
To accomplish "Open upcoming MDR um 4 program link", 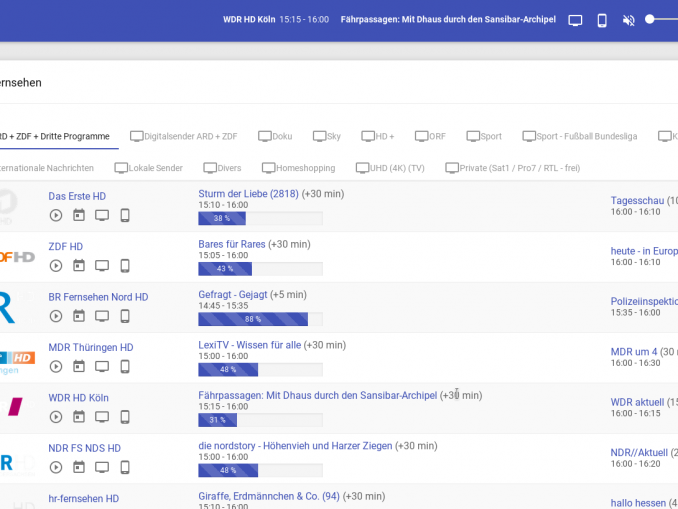I will point(634,352).
